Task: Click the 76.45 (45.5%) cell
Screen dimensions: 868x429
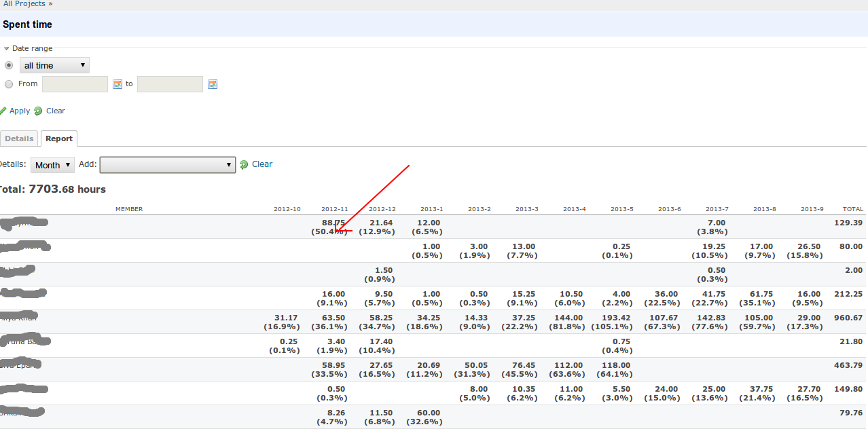Action: (x=518, y=369)
